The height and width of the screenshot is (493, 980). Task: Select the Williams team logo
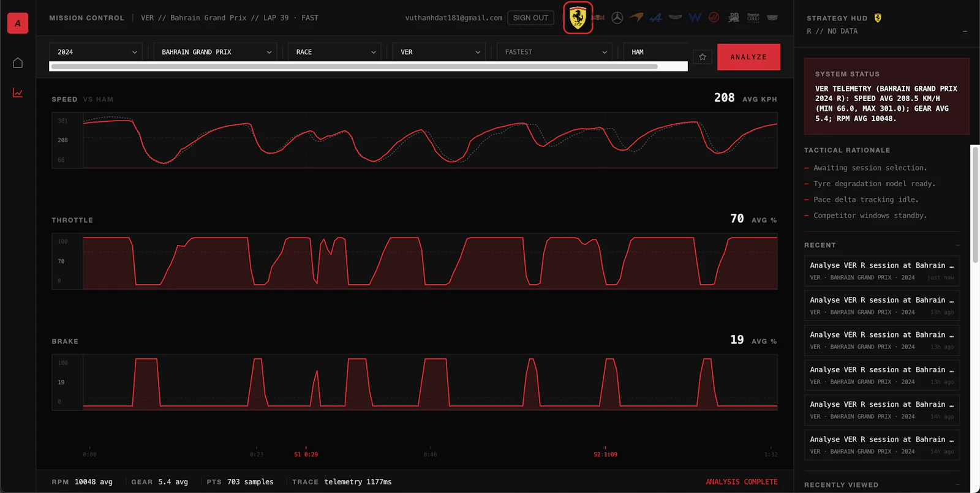[695, 18]
